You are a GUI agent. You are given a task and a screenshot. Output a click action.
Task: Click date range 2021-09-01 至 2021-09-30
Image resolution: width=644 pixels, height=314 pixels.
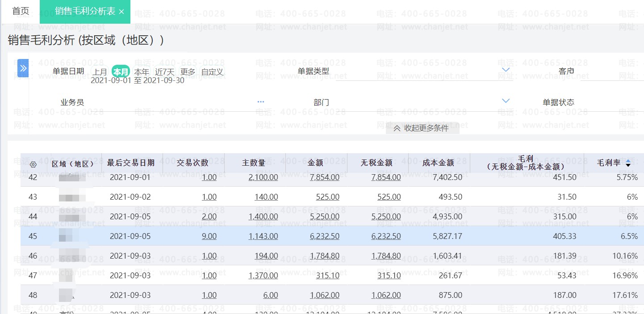(x=138, y=81)
